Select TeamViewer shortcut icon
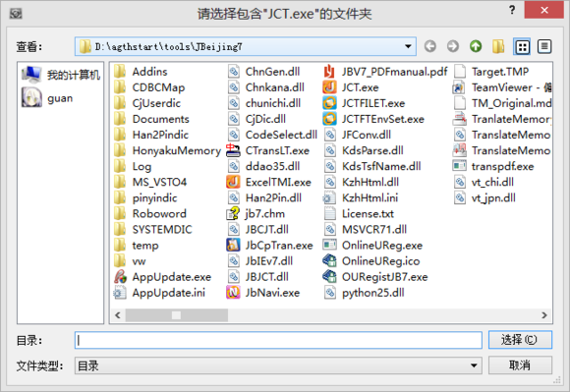The image size is (570, 392). [459, 87]
